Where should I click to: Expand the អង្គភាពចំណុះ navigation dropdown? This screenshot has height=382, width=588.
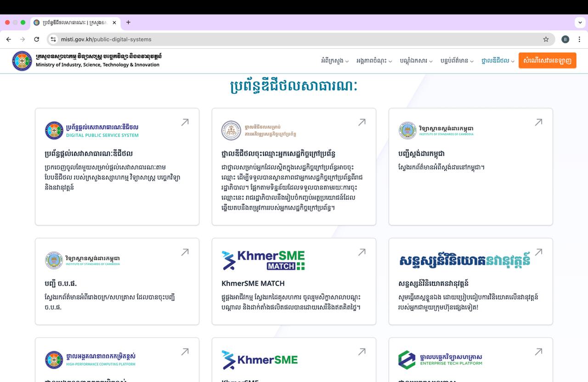[x=373, y=61]
